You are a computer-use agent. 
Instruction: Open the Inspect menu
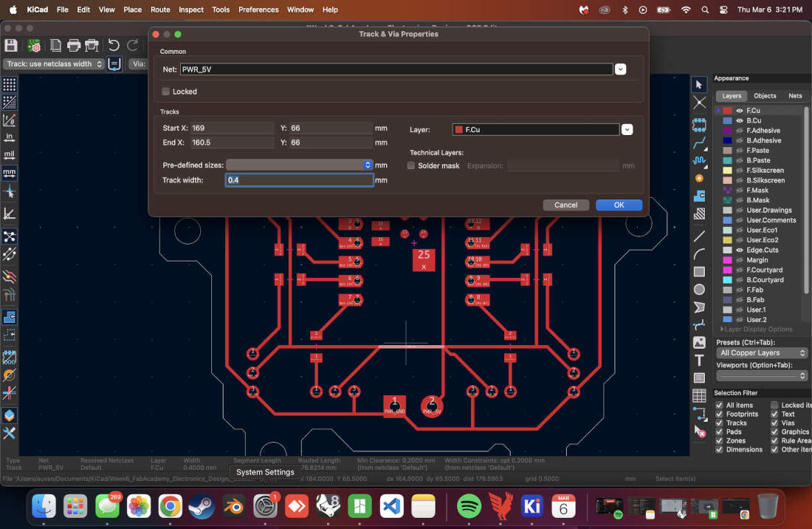(x=191, y=10)
